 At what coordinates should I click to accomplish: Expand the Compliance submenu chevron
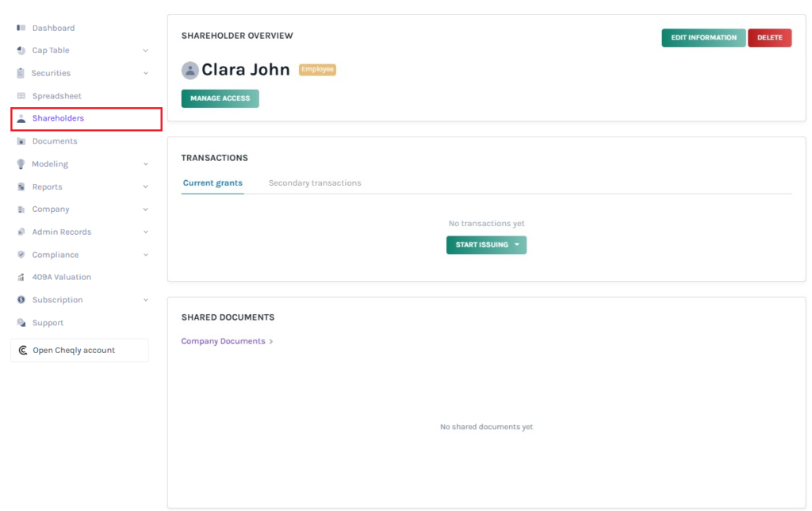[x=145, y=255]
